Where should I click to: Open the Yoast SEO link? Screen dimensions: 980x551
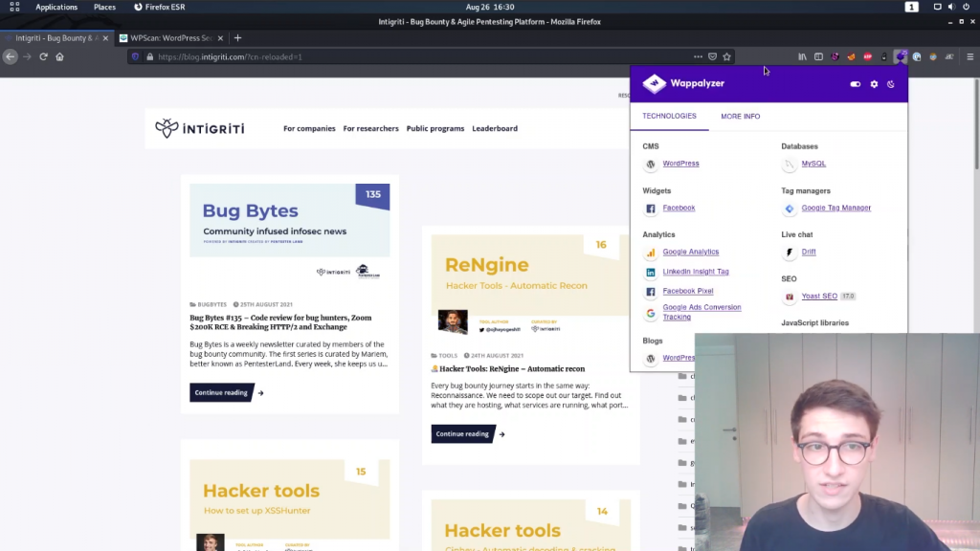pyautogui.click(x=819, y=297)
